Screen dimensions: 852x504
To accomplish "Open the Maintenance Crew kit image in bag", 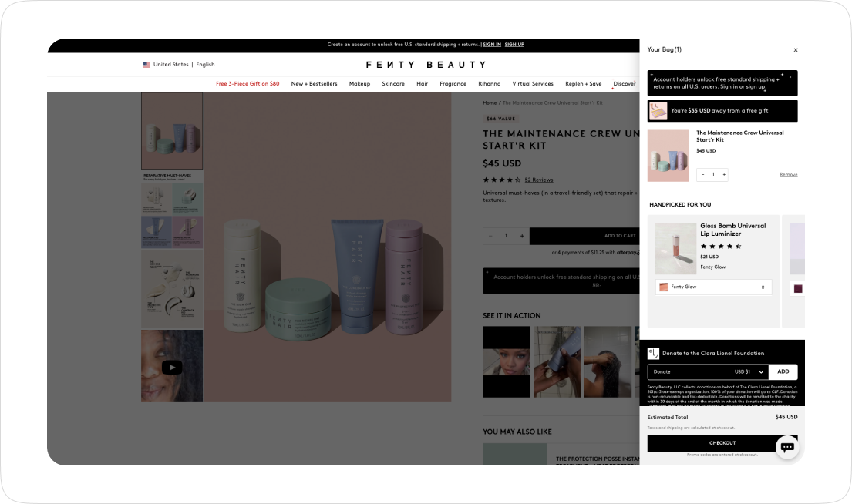I will tap(668, 156).
